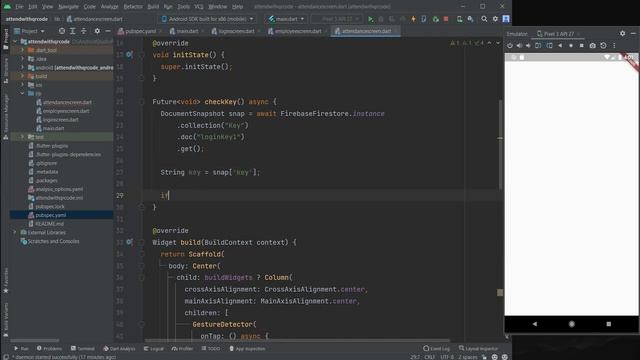This screenshot has height=360, width=640.
Task: Collapse the lib folder
Action: [23, 93]
